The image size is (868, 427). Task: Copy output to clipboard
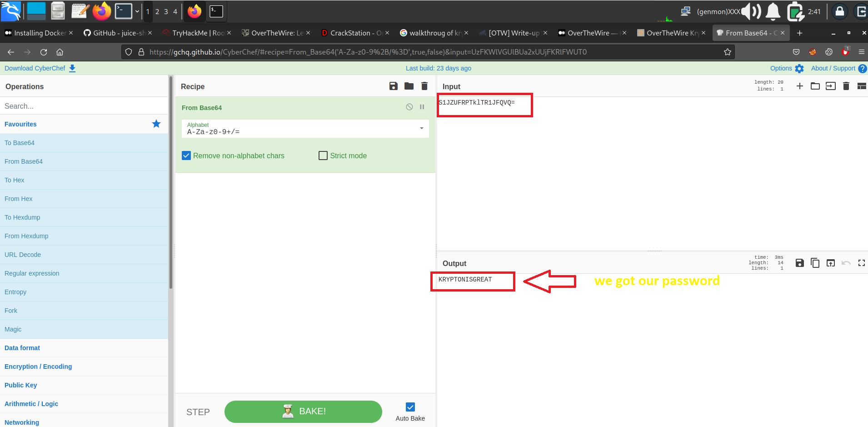[x=815, y=263]
